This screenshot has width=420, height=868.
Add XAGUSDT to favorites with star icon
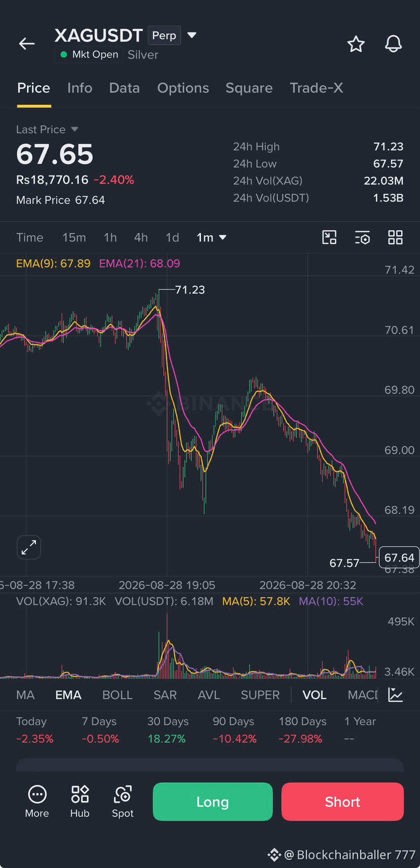pos(356,44)
